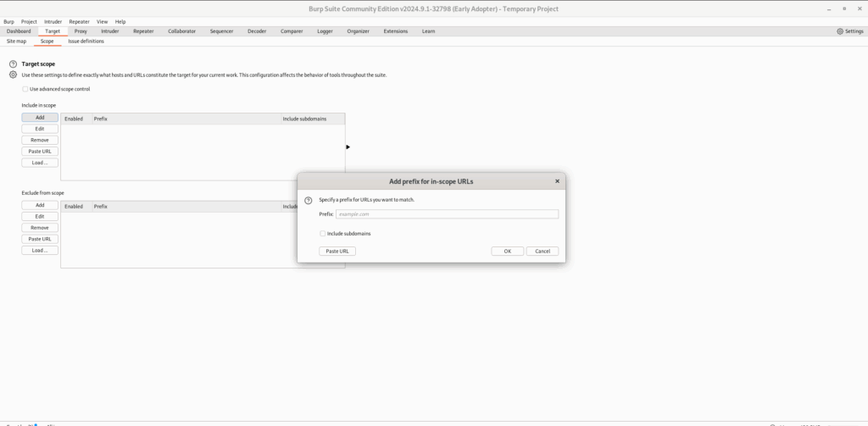
Task: Click Add under Include in scope
Action: pyautogui.click(x=40, y=118)
